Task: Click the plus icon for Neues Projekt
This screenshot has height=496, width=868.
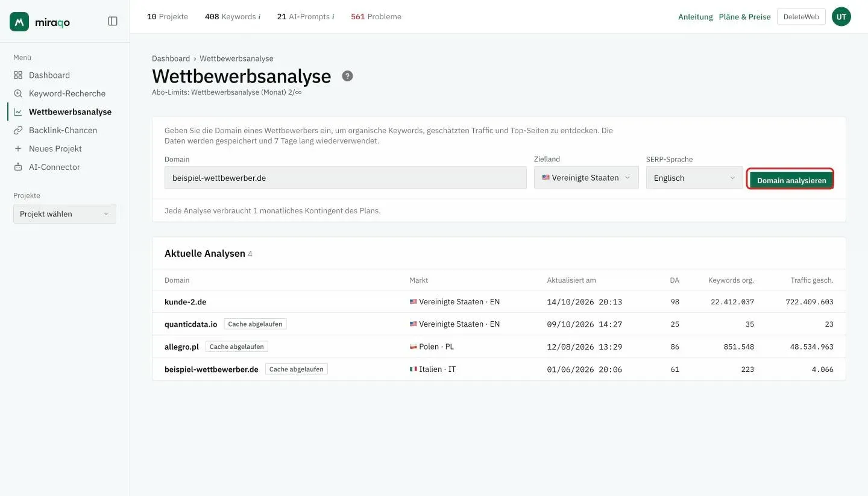Action: [18, 149]
